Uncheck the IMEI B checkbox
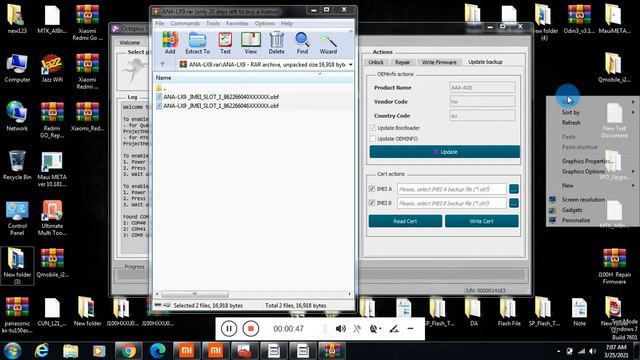640x360 pixels. [372, 202]
